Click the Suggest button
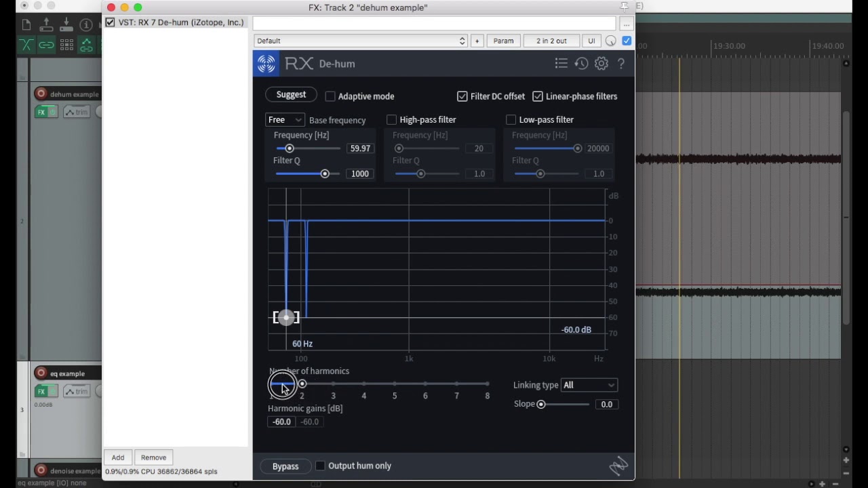Viewport: 868px width, 488px height. (291, 95)
